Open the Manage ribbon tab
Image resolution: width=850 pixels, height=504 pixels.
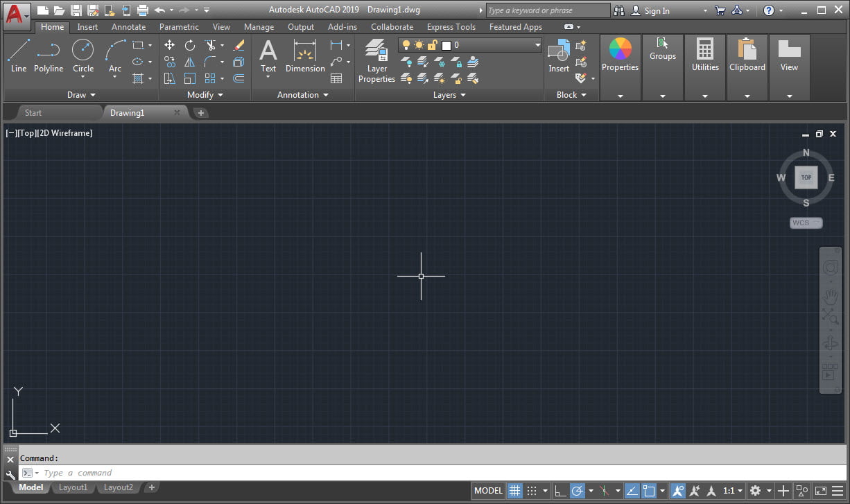click(259, 27)
